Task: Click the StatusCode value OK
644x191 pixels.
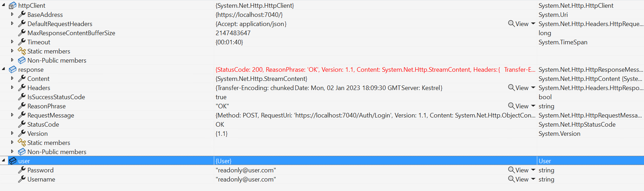Action: click(x=220, y=124)
